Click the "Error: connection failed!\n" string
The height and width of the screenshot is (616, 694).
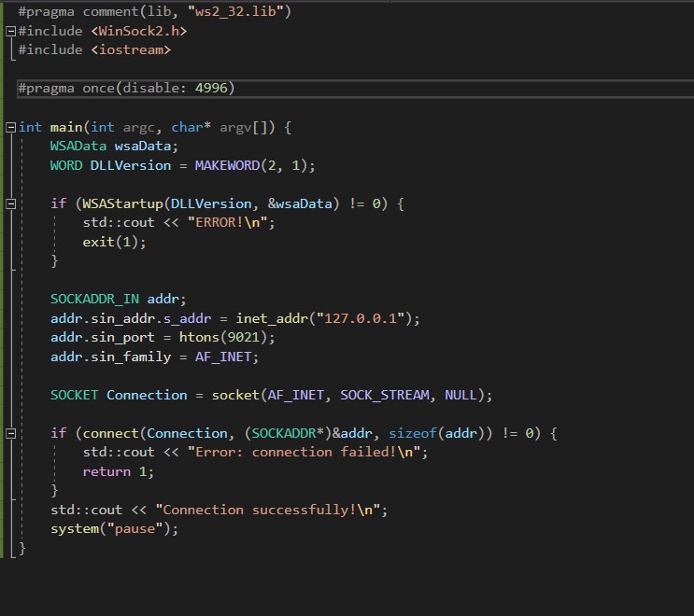coord(304,453)
